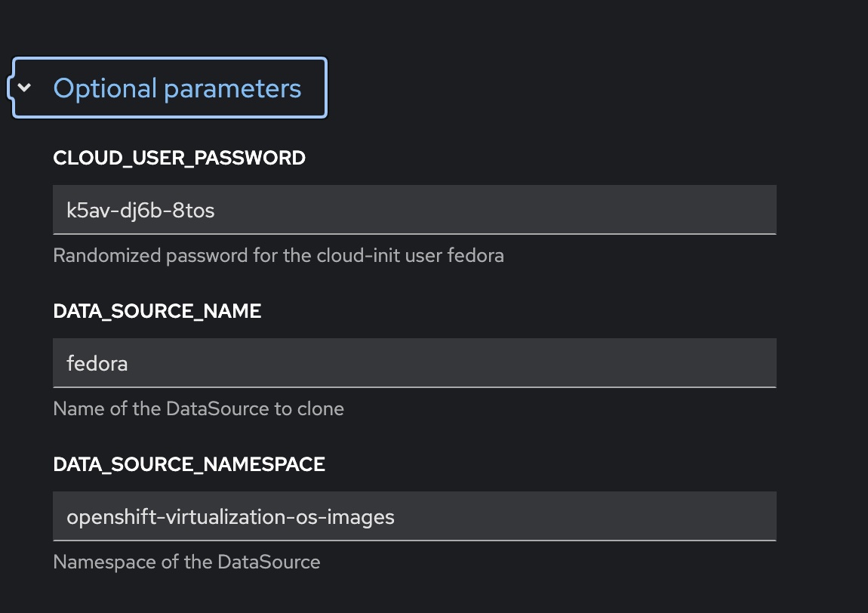Focus the DATA_SOURCE_NAMESPACE input field
The image size is (868, 613).
pyautogui.click(x=414, y=516)
